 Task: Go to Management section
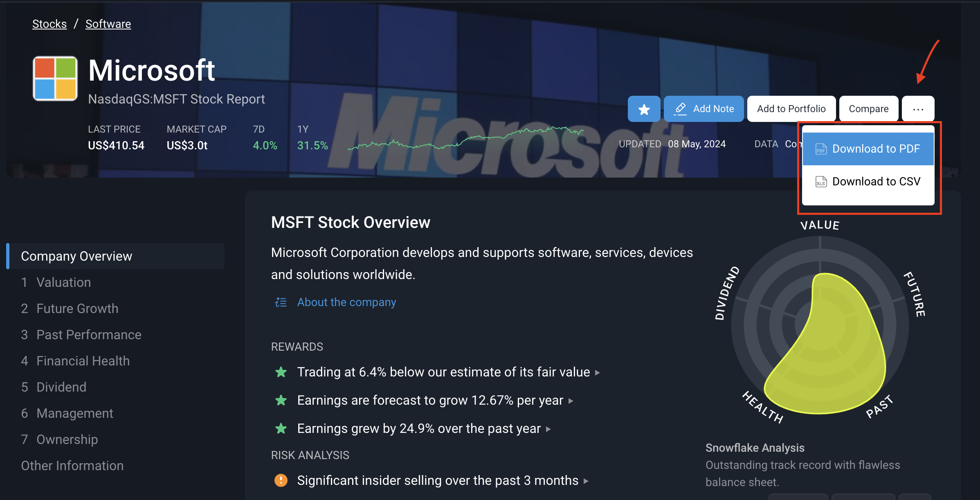pos(75,413)
